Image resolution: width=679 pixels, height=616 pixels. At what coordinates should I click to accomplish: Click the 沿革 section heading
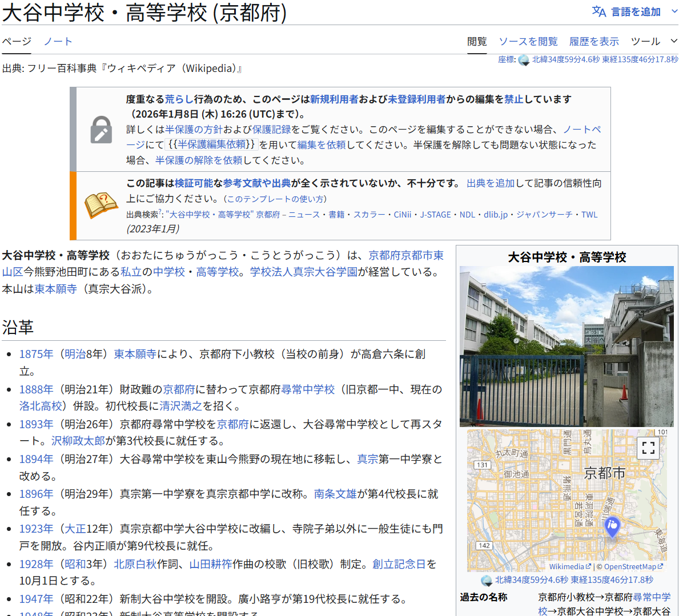[x=18, y=327]
